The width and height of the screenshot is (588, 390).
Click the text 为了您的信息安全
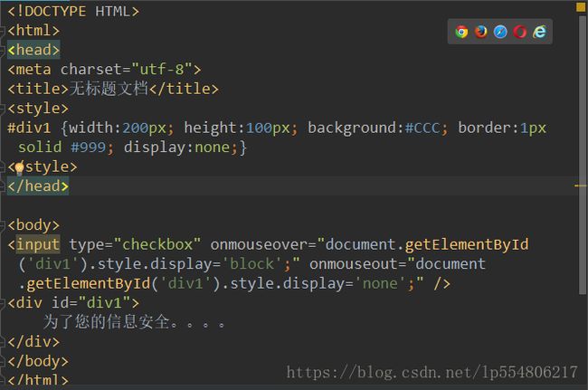tap(107, 322)
